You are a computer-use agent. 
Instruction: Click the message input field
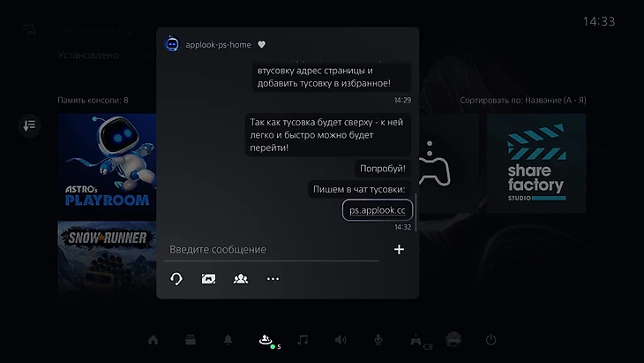click(272, 250)
